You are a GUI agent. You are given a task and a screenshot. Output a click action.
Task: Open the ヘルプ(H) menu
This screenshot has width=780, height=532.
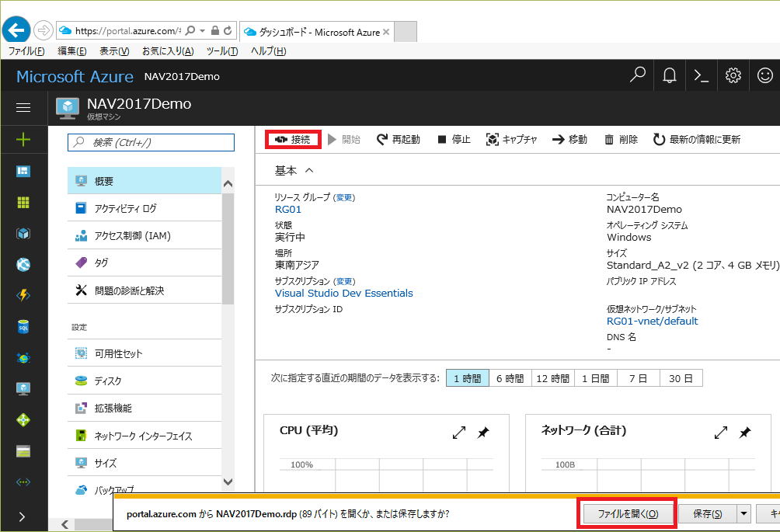[268, 51]
